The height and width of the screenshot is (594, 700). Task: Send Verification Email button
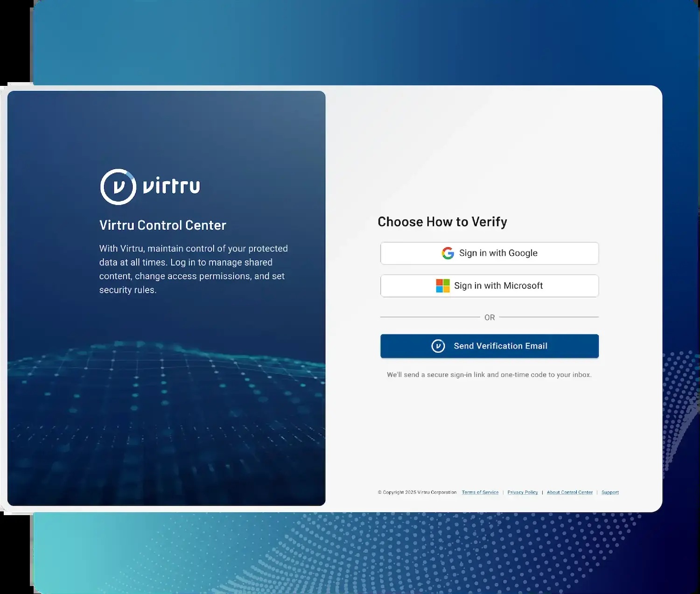490,346
